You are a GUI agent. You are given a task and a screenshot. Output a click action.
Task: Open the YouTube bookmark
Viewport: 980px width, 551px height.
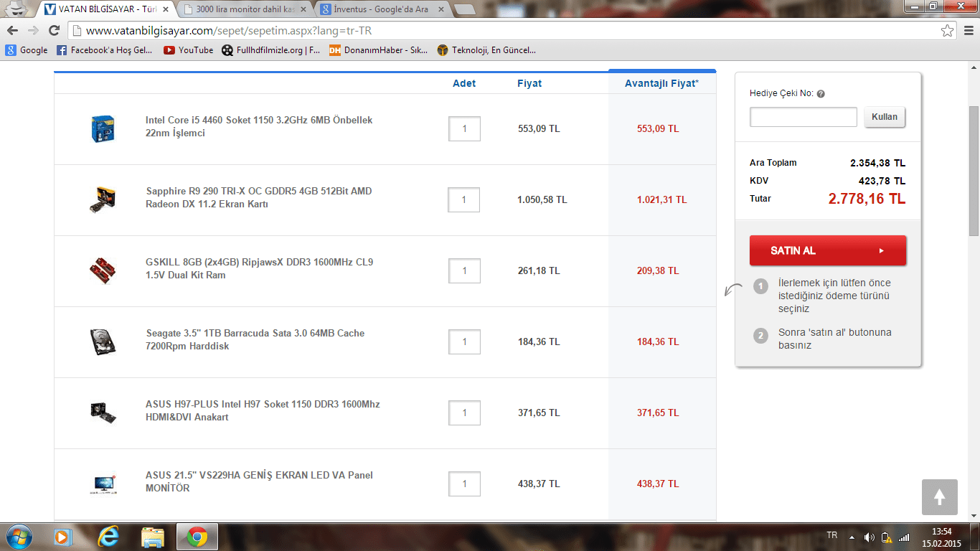(189, 50)
